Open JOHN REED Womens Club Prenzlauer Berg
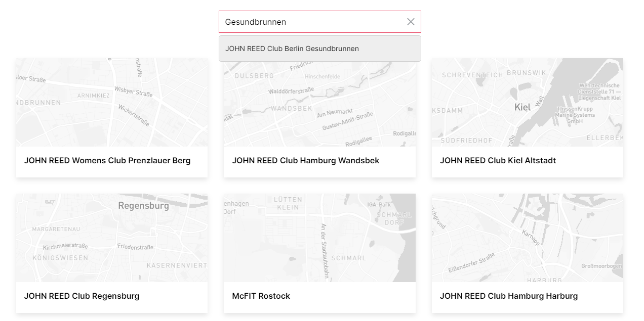644x321 pixels. [107, 161]
